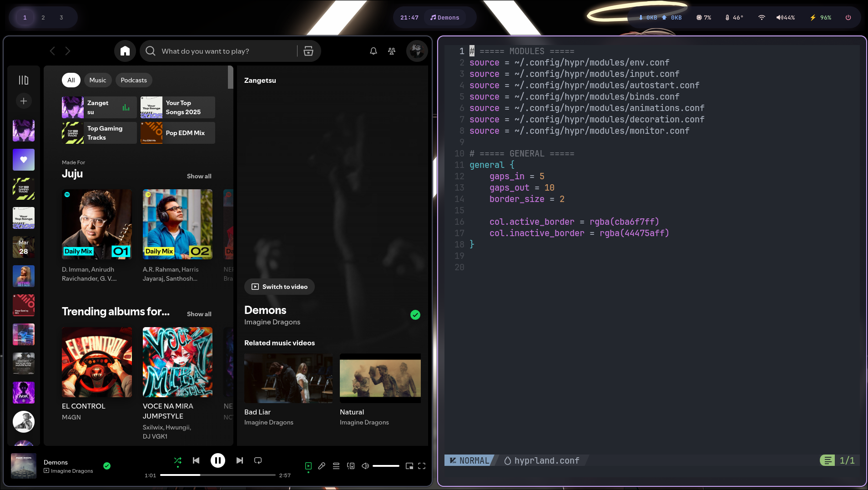Toggle shuffle playback off
Viewport: 868px width, 490px height.
177,460
